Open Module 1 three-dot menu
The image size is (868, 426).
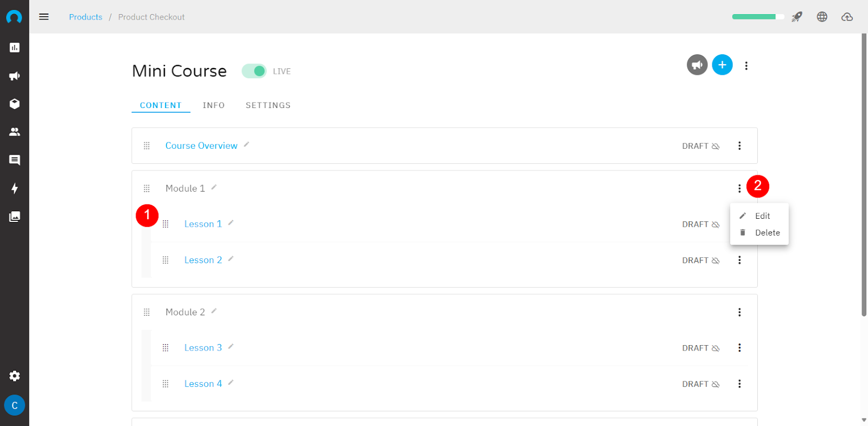pos(739,188)
